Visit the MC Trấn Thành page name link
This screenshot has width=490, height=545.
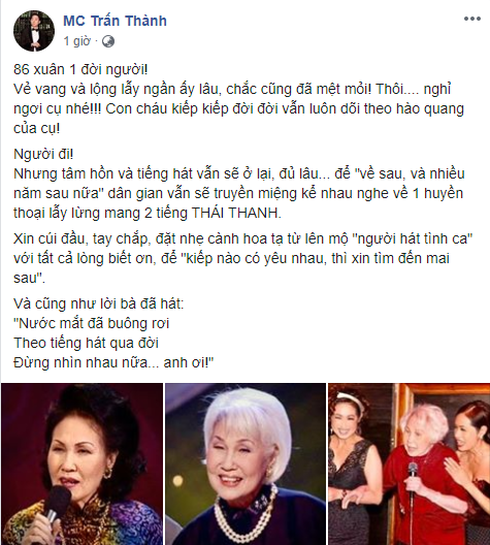click(115, 21)
